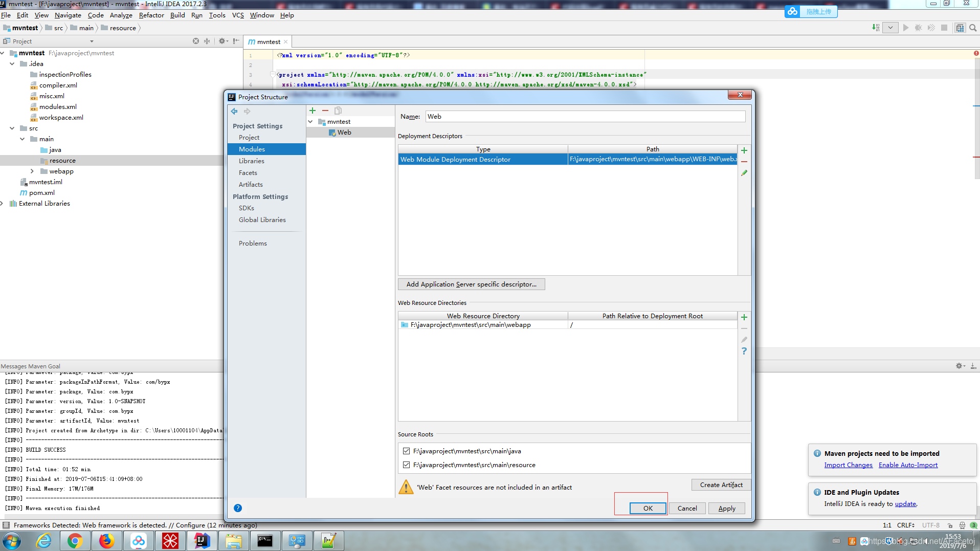Image resolution: width=980 pixels, height=551 pixels.
Task: Open the run configuration dropdown
Action: (890, 28)
